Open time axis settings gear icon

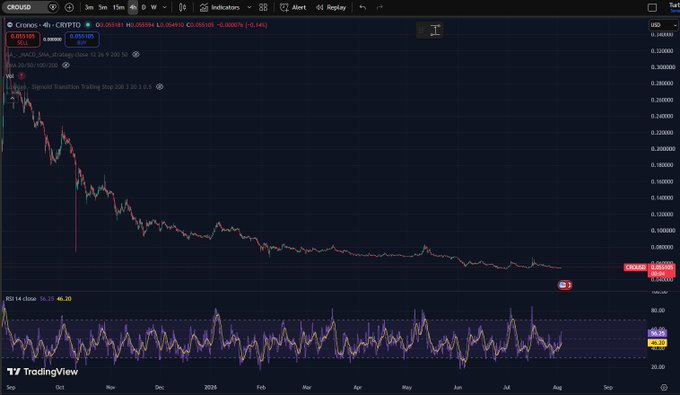664,387
